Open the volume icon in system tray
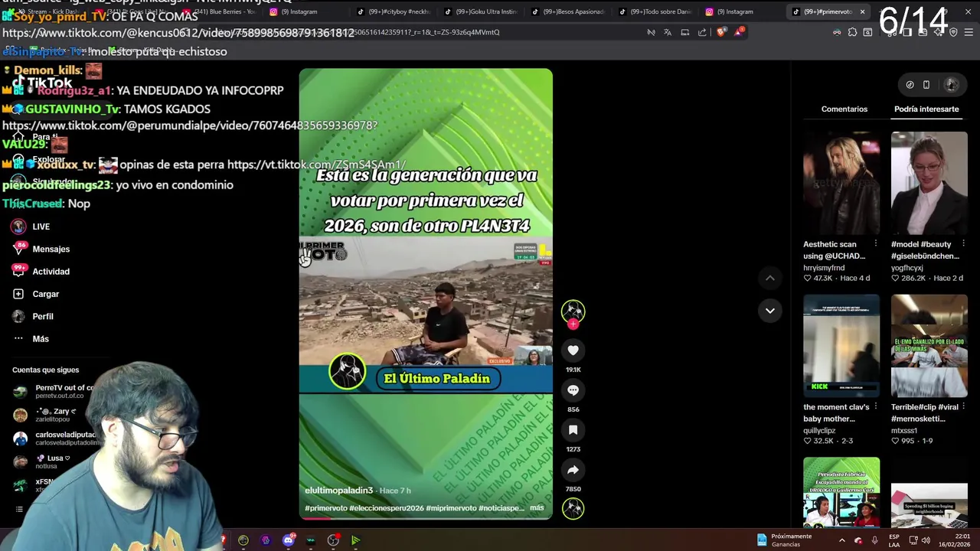 coord(926,540)
